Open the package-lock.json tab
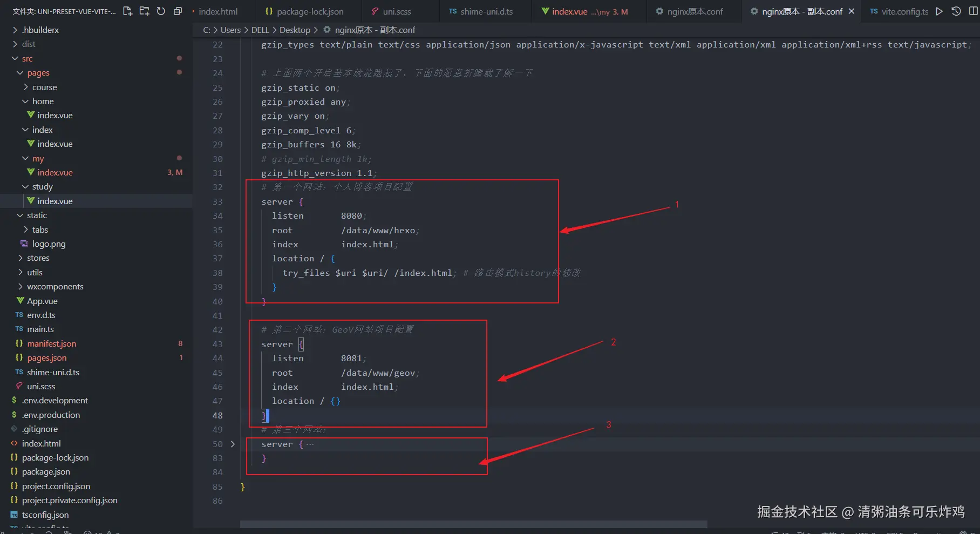Viewport: 980px width, 534px height. tap(304, 11)
